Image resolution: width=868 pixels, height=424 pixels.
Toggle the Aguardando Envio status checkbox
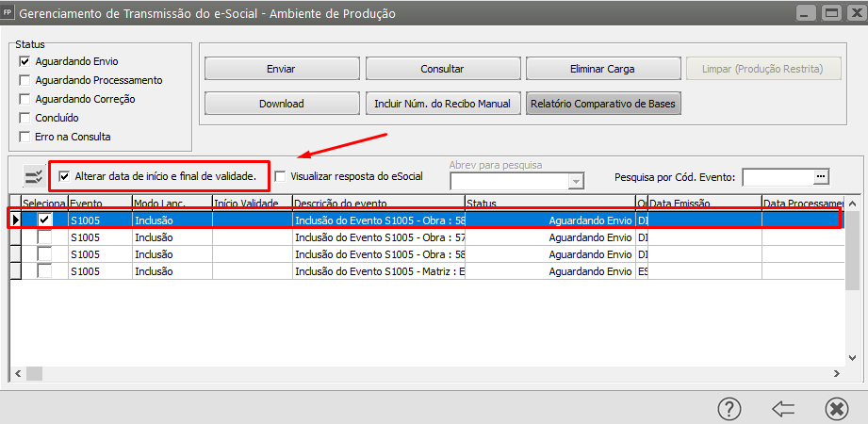(x=25, y=61)
